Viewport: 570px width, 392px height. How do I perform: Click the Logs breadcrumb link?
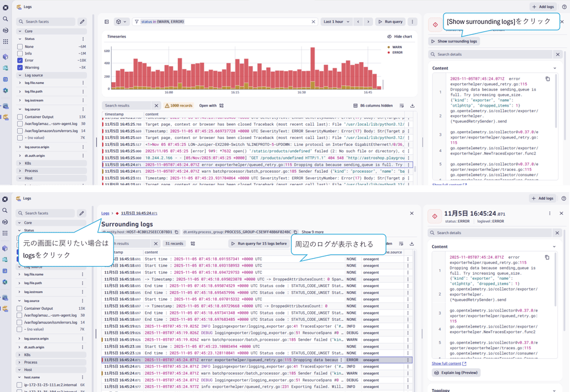tap(105, 213)
